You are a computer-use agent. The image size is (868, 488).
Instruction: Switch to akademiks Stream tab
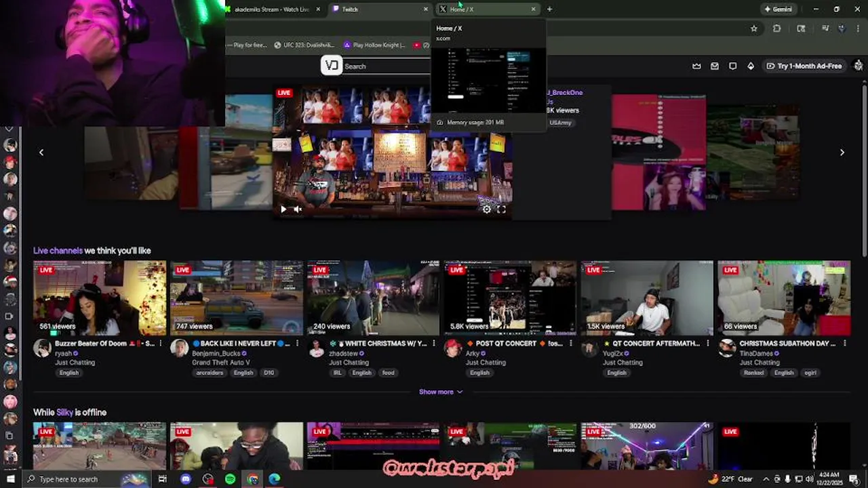[x=272, y=9]
